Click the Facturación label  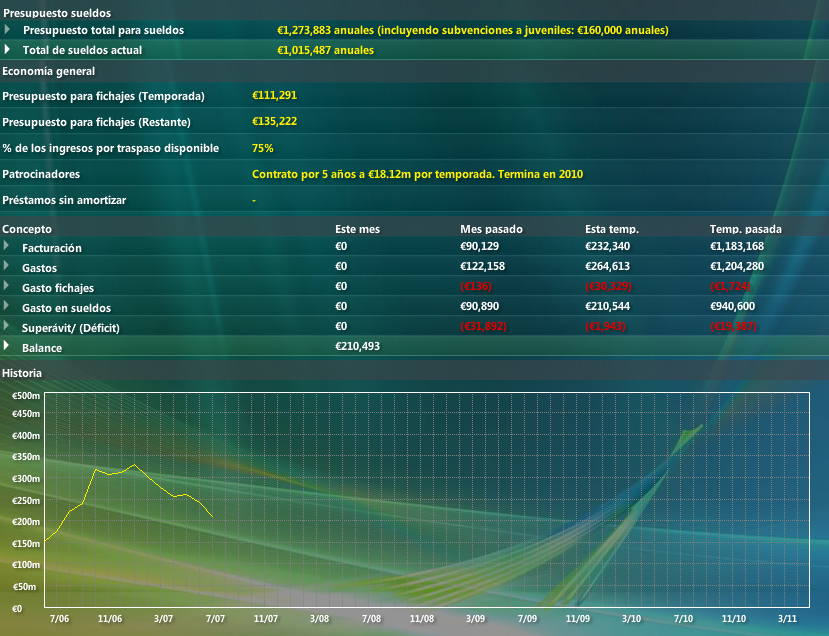52,248
